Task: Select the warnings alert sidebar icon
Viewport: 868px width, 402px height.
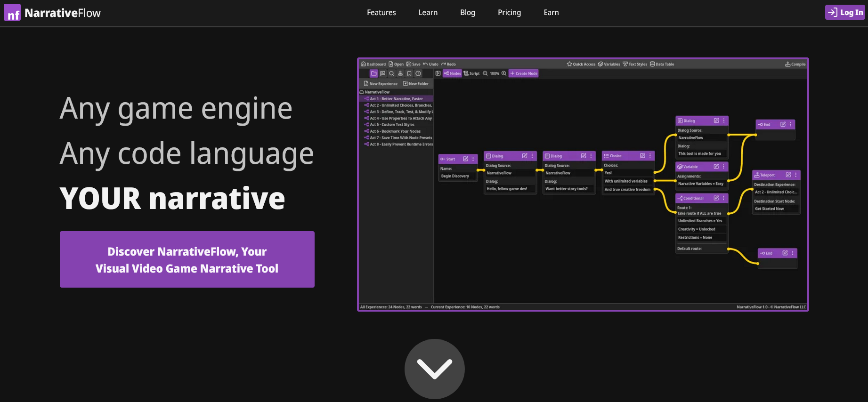Action: (x=418, y=73)
